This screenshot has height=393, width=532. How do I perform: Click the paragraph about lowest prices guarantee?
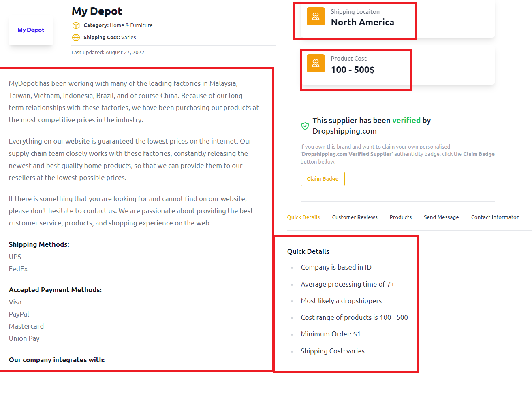(130, 159)
